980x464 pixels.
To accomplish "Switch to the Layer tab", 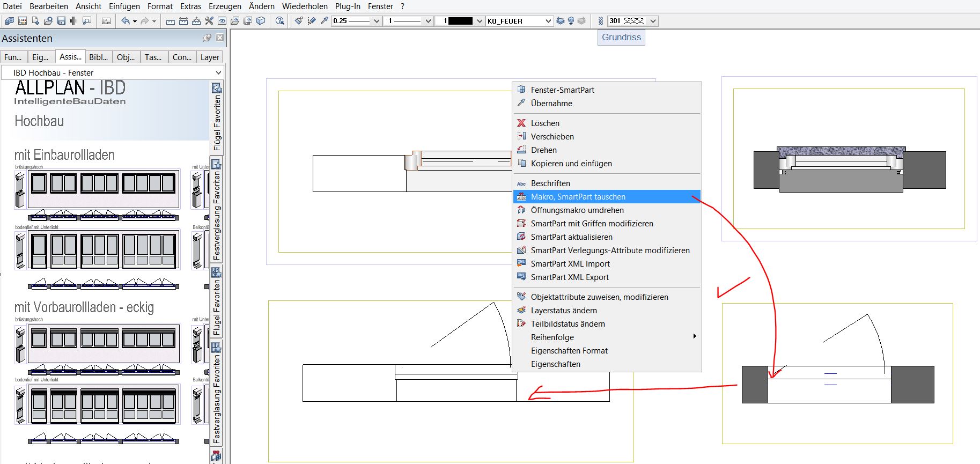I will coord(210,57).
